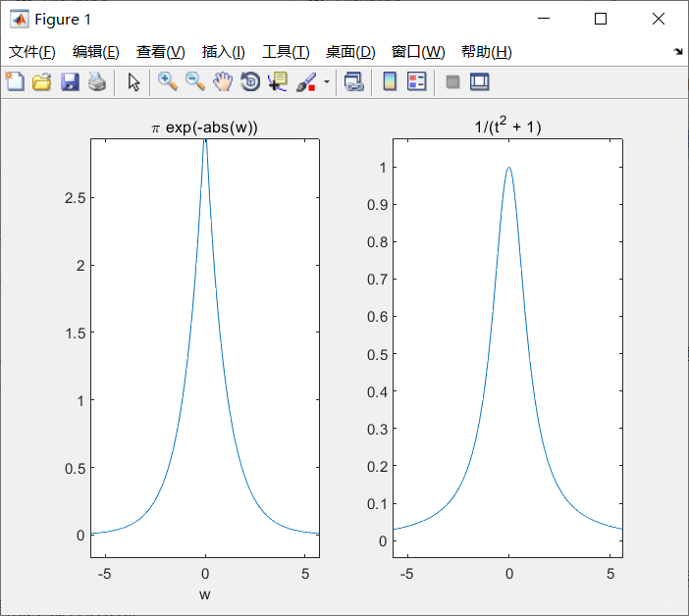
Task: Click the Print Figure icon
Action: pos(97,81)
